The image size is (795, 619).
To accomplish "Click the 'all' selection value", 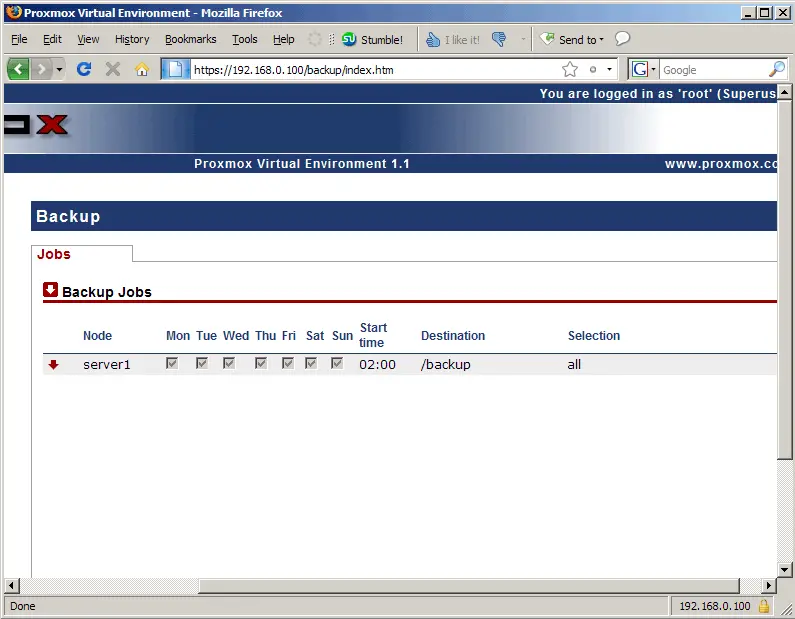I will (574, 365).
